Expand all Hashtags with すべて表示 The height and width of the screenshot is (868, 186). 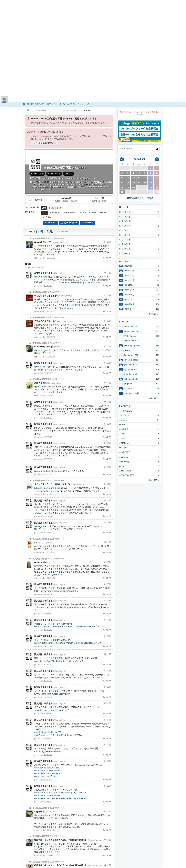tap(154, 480)
